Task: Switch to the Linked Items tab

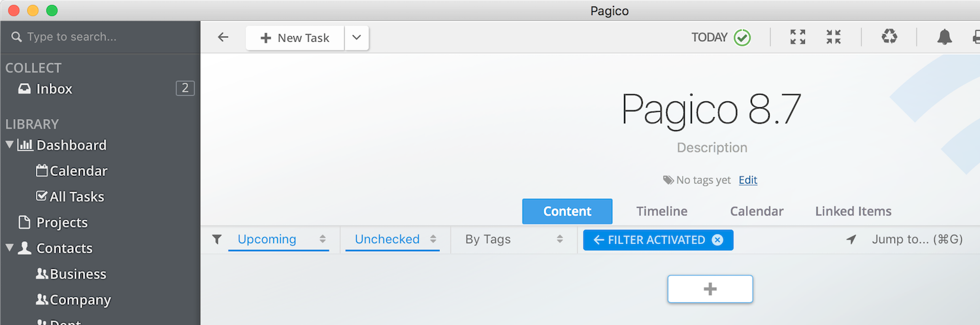Action: [x=853, y=211]
